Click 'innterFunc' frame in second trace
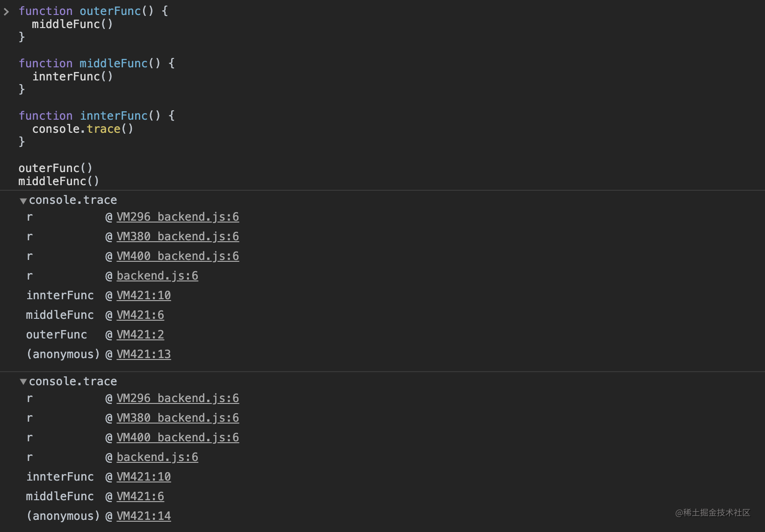The height and width of the screenshot is (532, 765). pyautogui.click(x=60, y=477)
